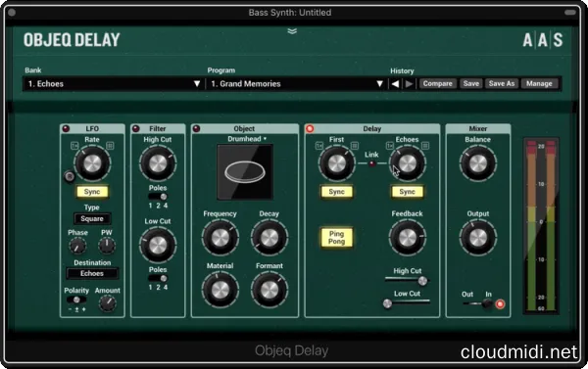This screenshot has width=588, height=369.
Task: Click the Save button
Action: point(471,83)
